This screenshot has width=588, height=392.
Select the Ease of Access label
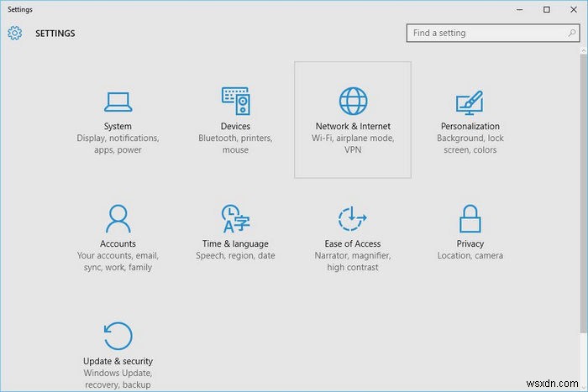point(353,243)
